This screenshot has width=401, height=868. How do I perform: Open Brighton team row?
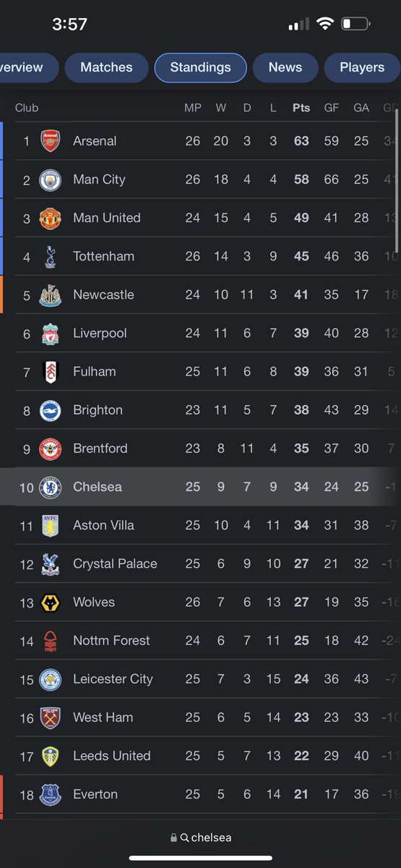click(200, 410)
